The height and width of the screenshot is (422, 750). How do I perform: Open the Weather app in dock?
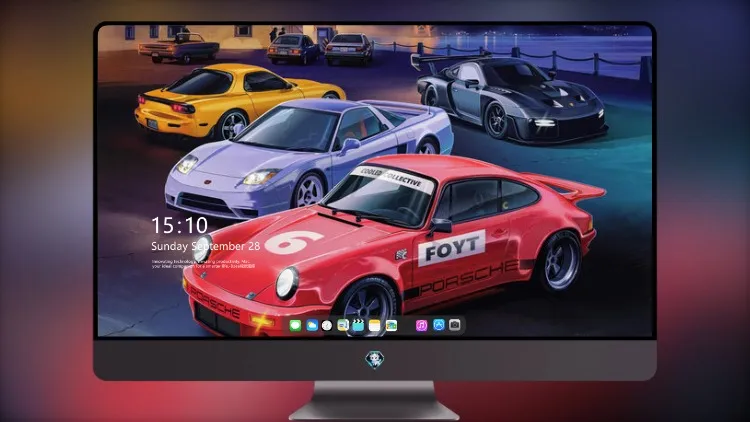pos(312,325)
